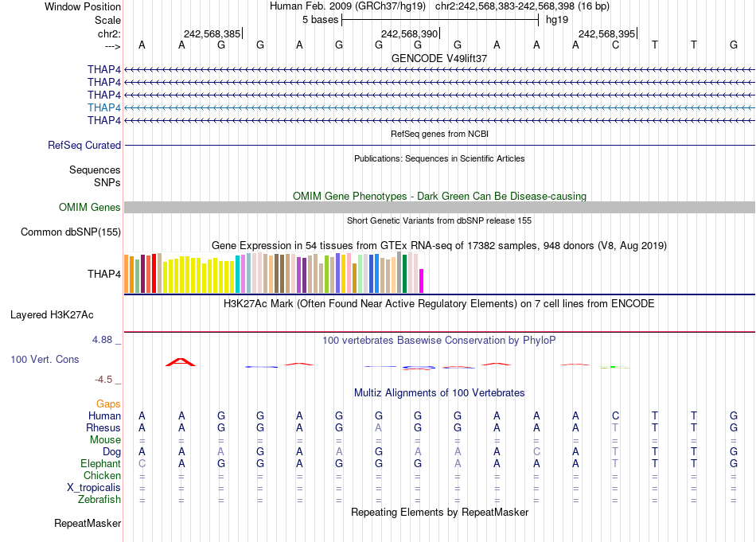Viewport: 756px width, 542px height.
Task: Click the magenta bar in the GTEx expression chart
Action: [x=422, y=281]
